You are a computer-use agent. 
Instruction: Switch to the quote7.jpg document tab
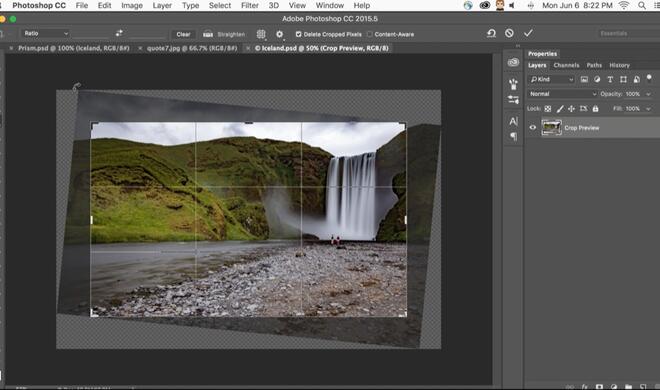tap(192, 48)
